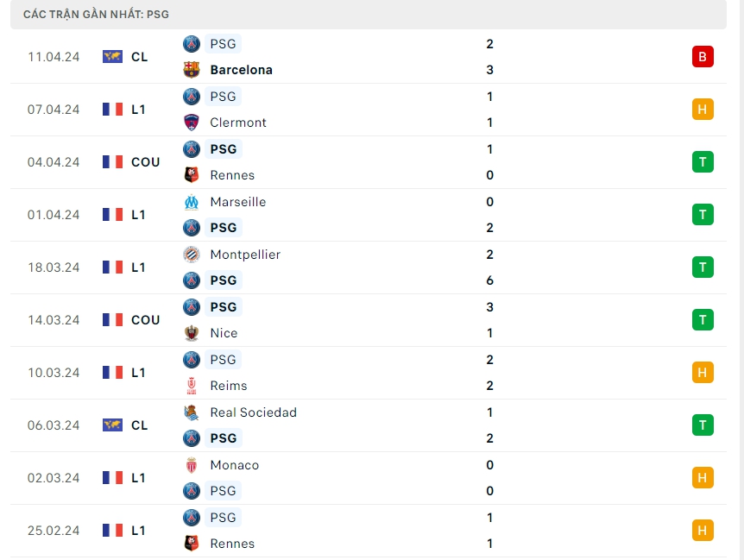
Task: Click the Montpellier club crest icon
Action: pyautogui.click(x=192, y=255)
